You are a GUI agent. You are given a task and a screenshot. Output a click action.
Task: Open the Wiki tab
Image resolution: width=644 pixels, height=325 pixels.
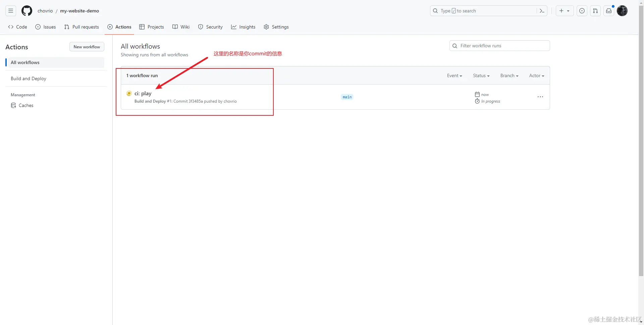[x=181, y=27]
